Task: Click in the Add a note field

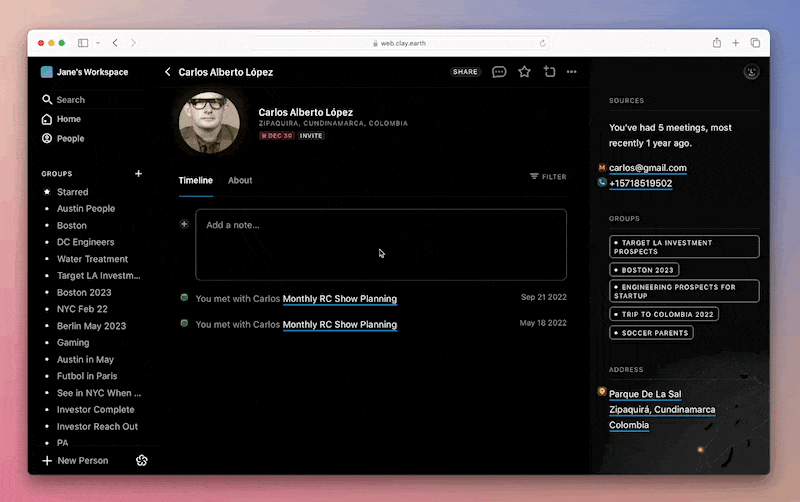Action: (x=381, y=245)
